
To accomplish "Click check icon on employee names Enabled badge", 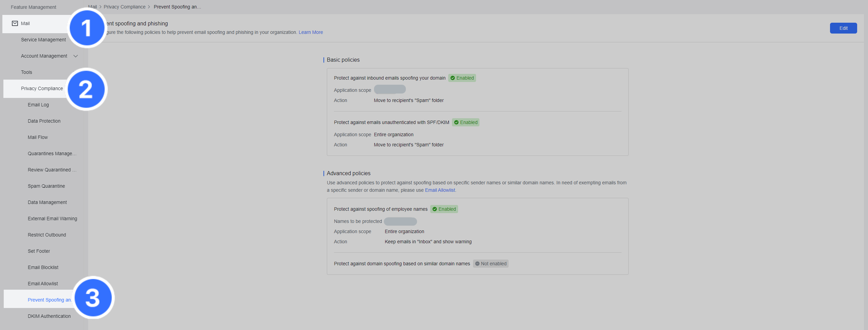I will tap(435, 209).
